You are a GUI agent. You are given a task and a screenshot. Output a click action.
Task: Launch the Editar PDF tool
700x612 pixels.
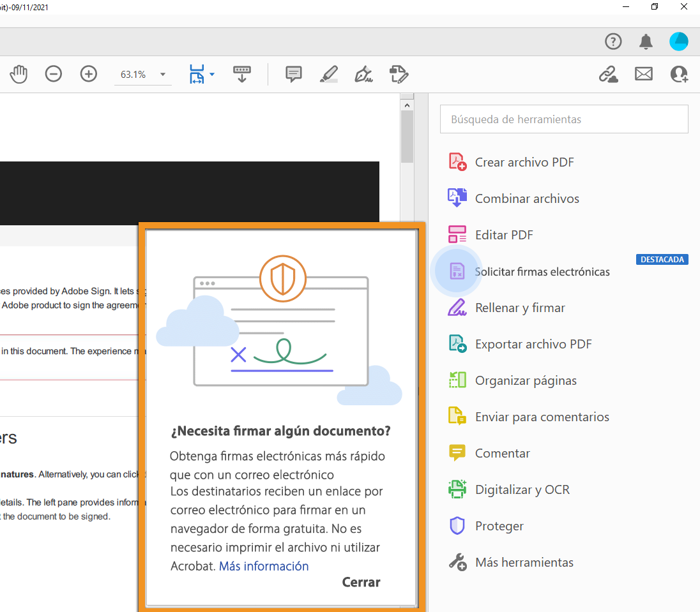coord(491,235)
